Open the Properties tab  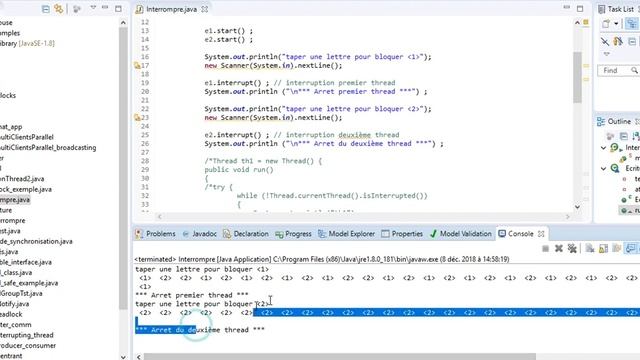point(402,234)
